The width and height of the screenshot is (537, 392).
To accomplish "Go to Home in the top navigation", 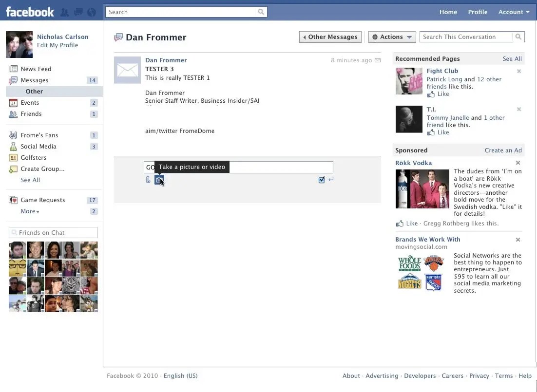I will point(448,12).
